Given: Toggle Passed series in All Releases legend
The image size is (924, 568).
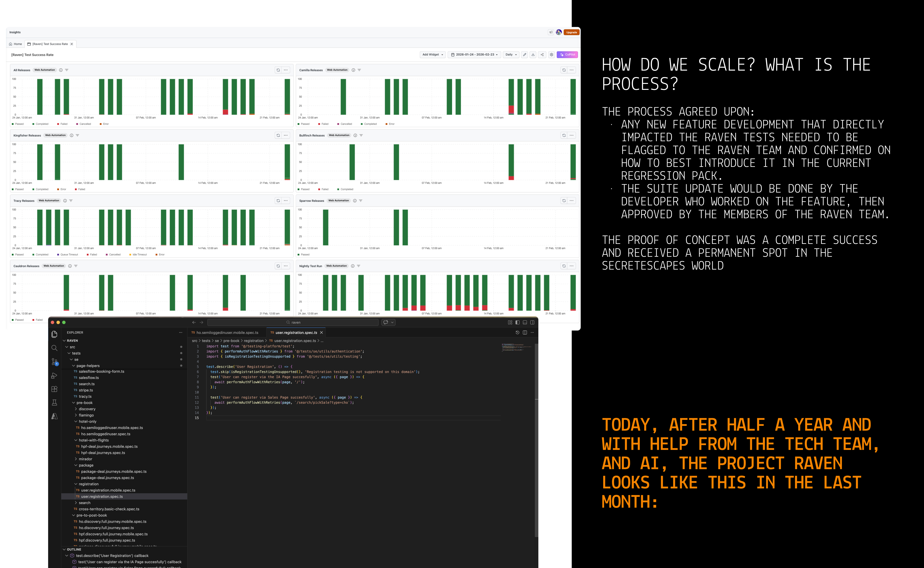Looking at the screenshot, I should [18, 124].
